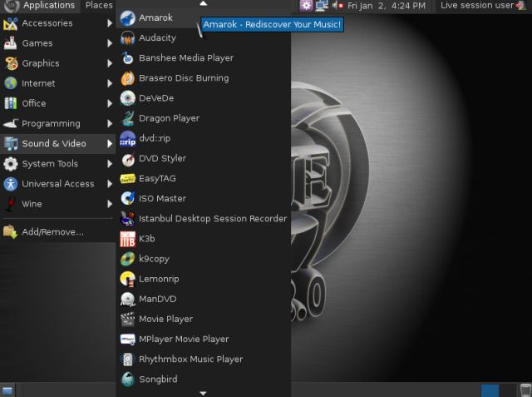Click the Office category icon
The height and width of the screenshot is (397, 532).
click(x=11, y=103)
